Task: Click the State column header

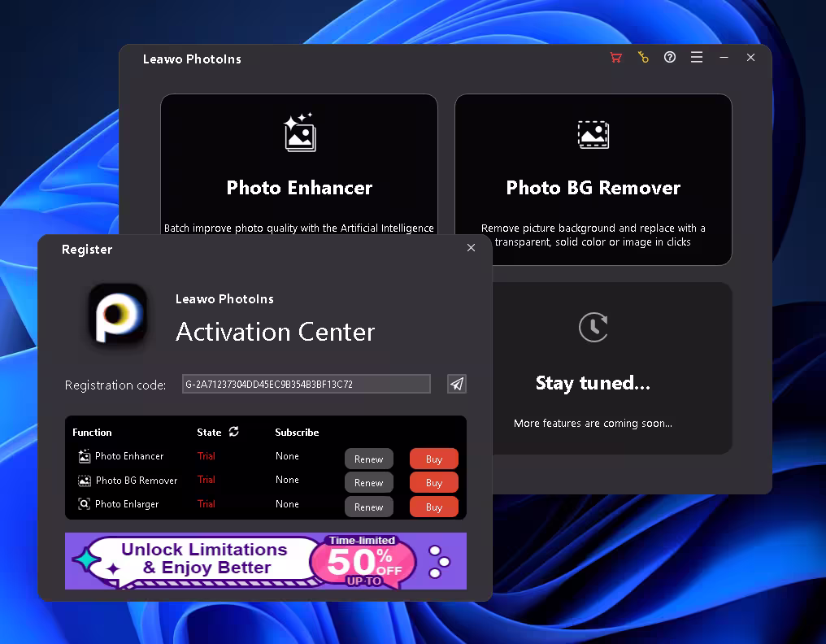Action: click(x=209, y=432)
